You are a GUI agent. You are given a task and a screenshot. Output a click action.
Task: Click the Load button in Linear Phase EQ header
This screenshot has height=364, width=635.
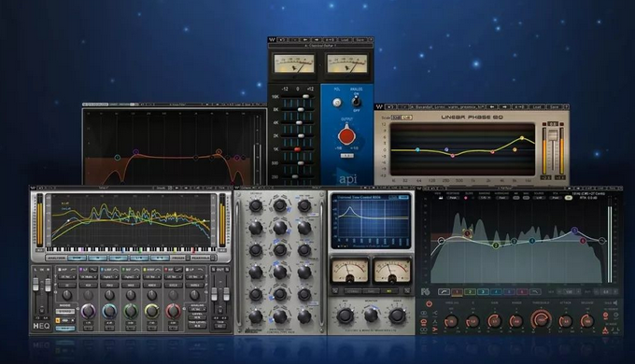pyautogui.click(x=537, y=107)
